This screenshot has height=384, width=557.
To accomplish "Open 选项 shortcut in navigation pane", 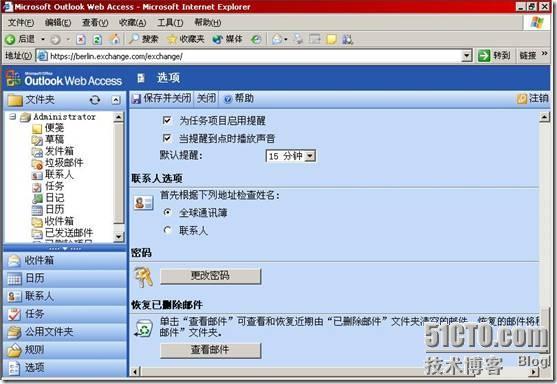I will 65,368.
